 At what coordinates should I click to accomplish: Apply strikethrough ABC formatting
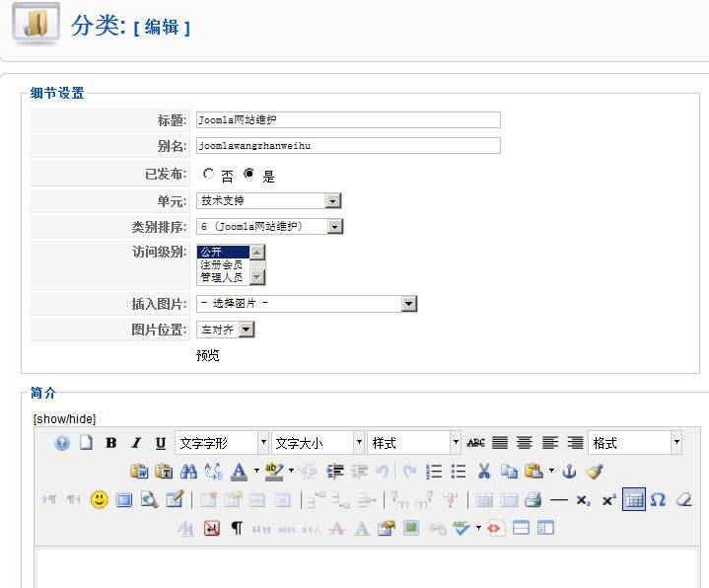click(x=475, y=442)
